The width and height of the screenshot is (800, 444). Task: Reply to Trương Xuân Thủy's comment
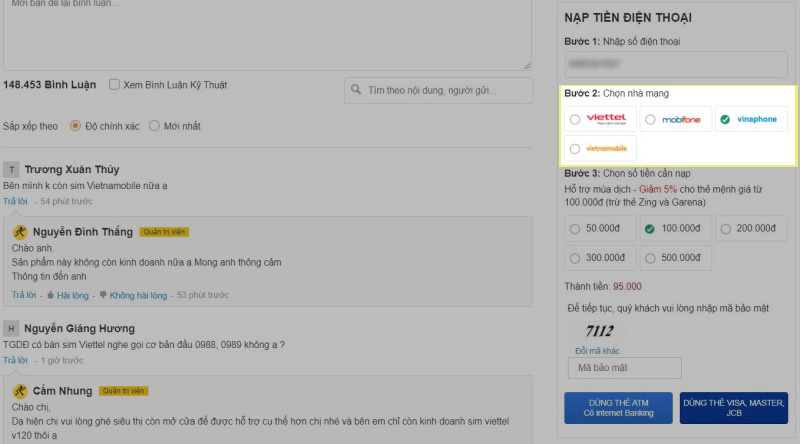15,202
